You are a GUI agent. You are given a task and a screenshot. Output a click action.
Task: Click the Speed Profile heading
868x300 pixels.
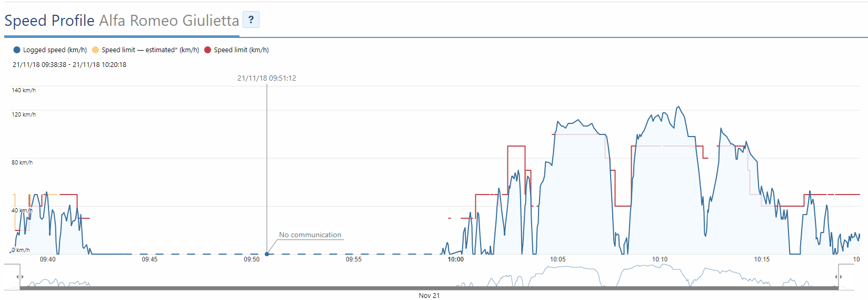tap(49, 21)
